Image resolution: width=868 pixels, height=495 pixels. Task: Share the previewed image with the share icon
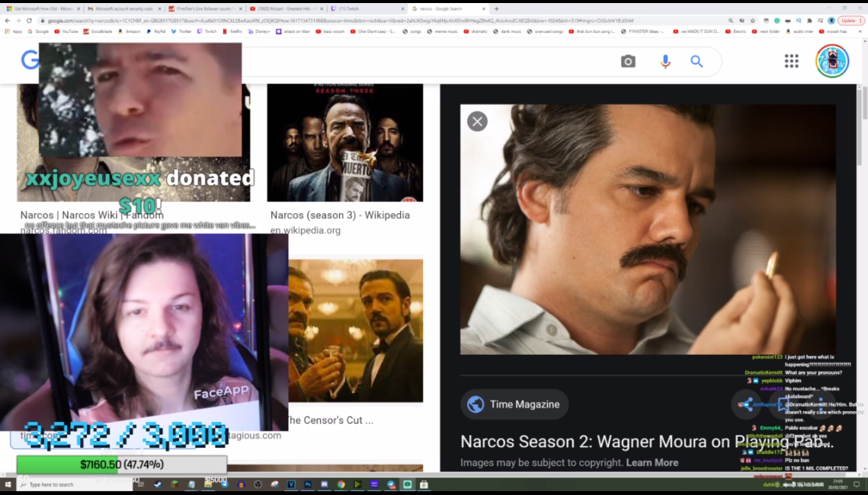point(745,404)
